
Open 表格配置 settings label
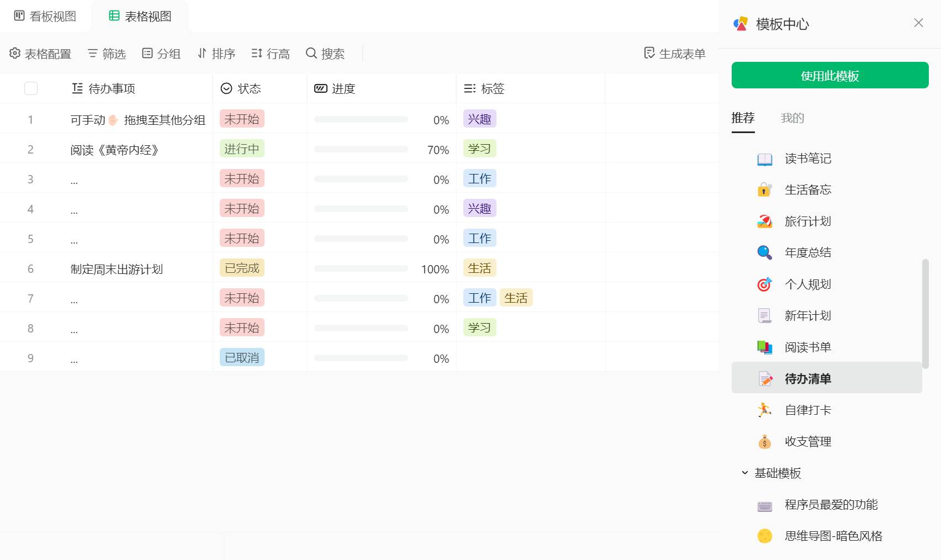(x=48, y=54)
